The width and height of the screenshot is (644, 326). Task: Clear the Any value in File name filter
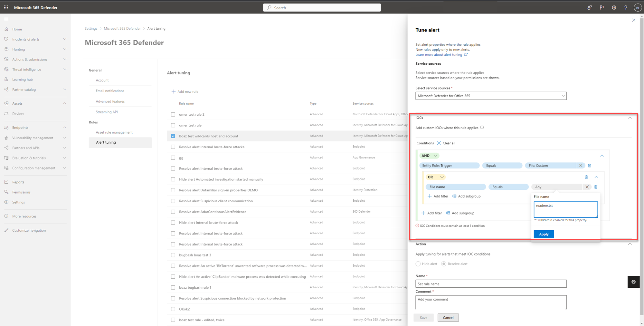pos(587,187)
